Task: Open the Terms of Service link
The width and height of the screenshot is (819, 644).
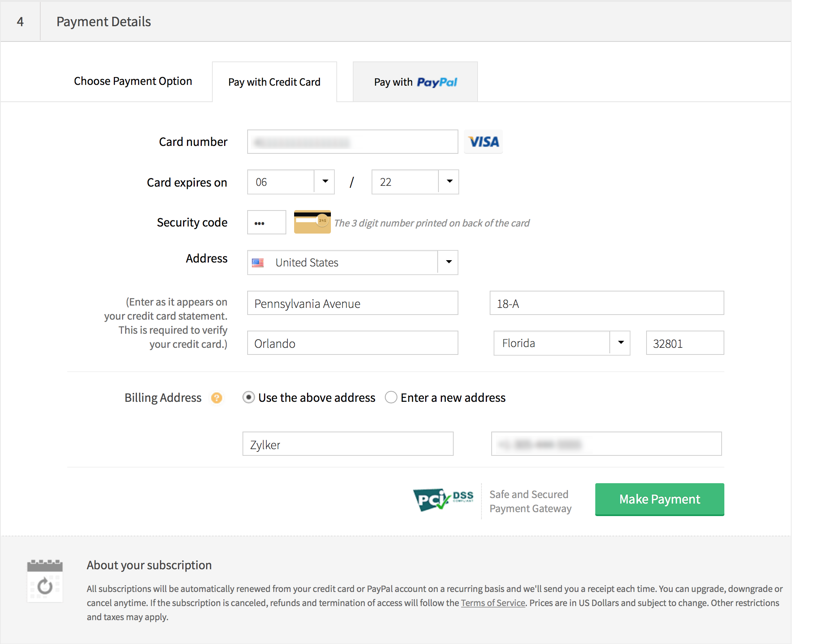Action: coord(493,603)
